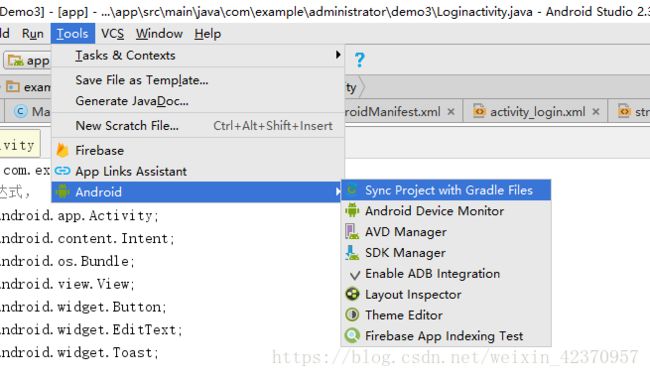
Task: Open SDK Manager
Action: [x=446, y=253]
